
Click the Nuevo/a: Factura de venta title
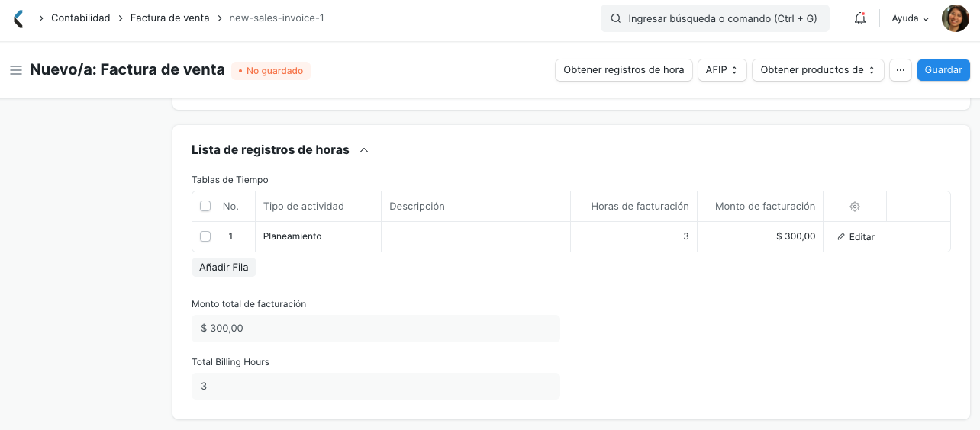tap(127, 70)
